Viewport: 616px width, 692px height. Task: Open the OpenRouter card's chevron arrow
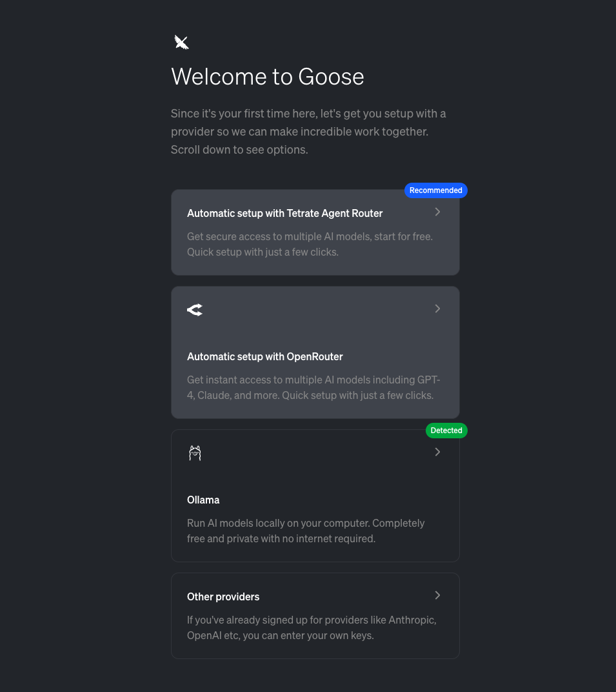click(437, 309)
